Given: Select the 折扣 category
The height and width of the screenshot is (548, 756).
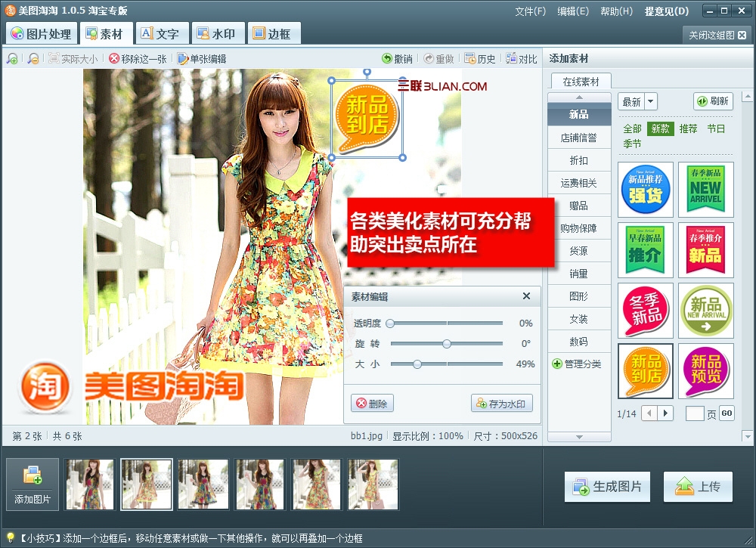Looking at the screenshot, I should click(x=579, y=160).
